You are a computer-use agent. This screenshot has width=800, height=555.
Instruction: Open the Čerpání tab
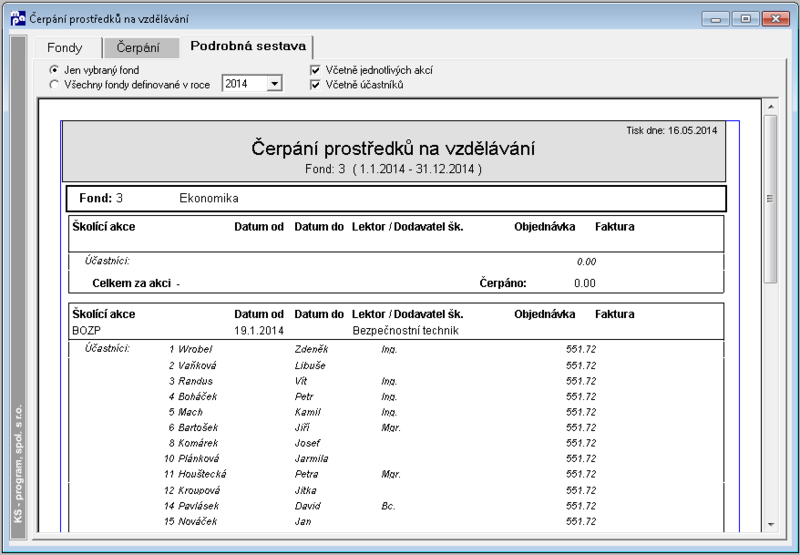click(141, 48)
